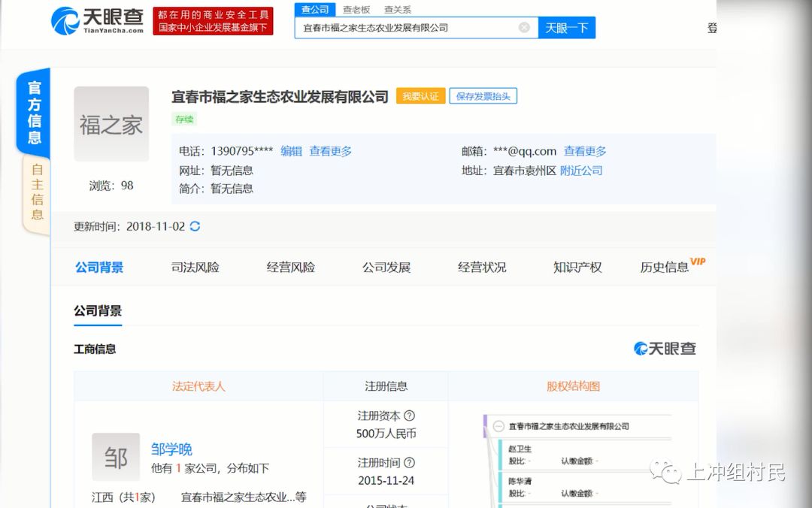Click shareholder 赵卫生 in equity chart

pos(520,449)
